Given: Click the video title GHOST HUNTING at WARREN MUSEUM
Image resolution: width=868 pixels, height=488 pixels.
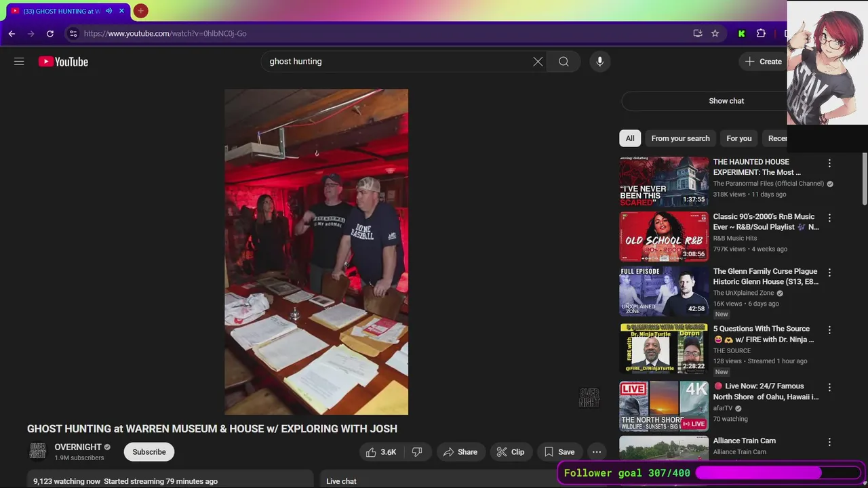Looking at the screenshot, I should coord(212,429).
